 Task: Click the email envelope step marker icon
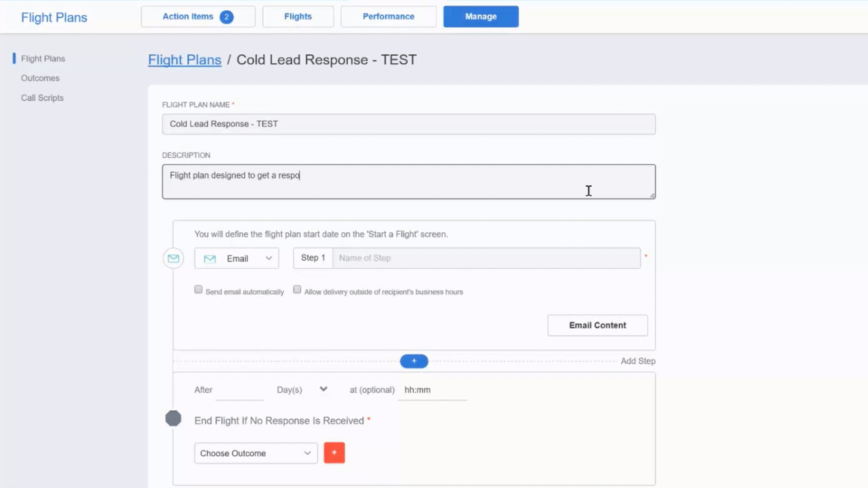click(174, 258)
